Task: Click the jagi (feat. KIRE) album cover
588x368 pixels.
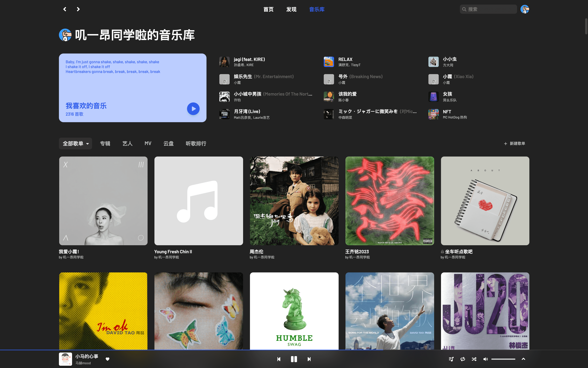Action: pos(224,62)
